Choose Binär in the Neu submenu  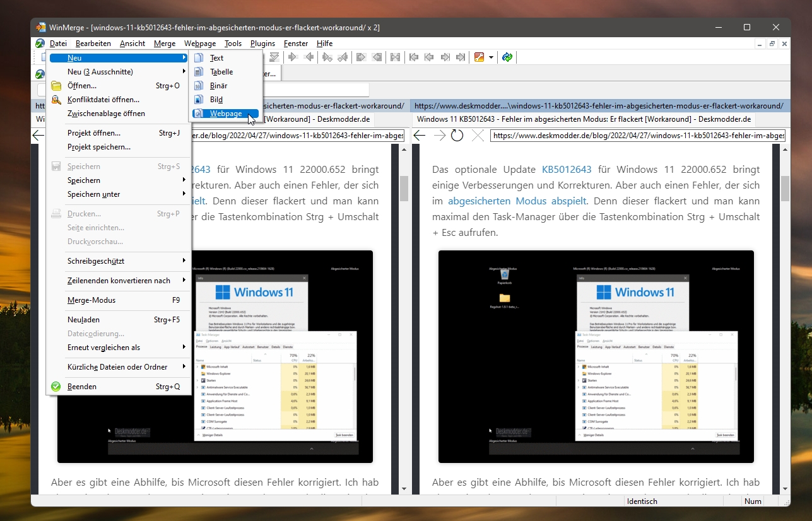225,86
